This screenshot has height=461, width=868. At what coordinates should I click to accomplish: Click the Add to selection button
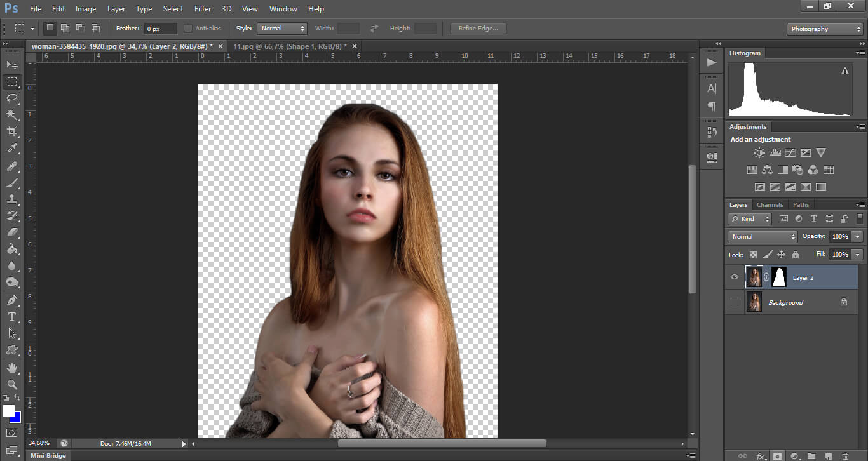coord(65,29)
